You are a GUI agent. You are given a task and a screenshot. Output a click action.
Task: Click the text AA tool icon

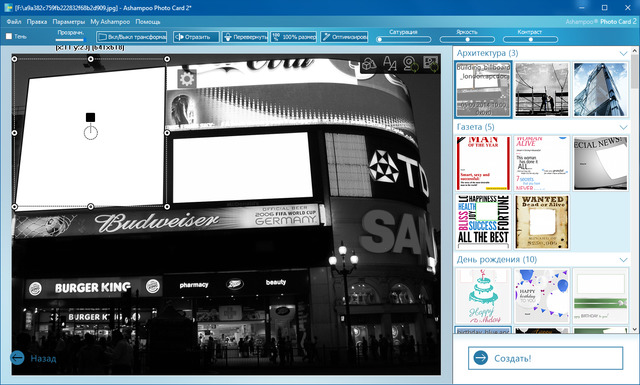pos(390,64)
